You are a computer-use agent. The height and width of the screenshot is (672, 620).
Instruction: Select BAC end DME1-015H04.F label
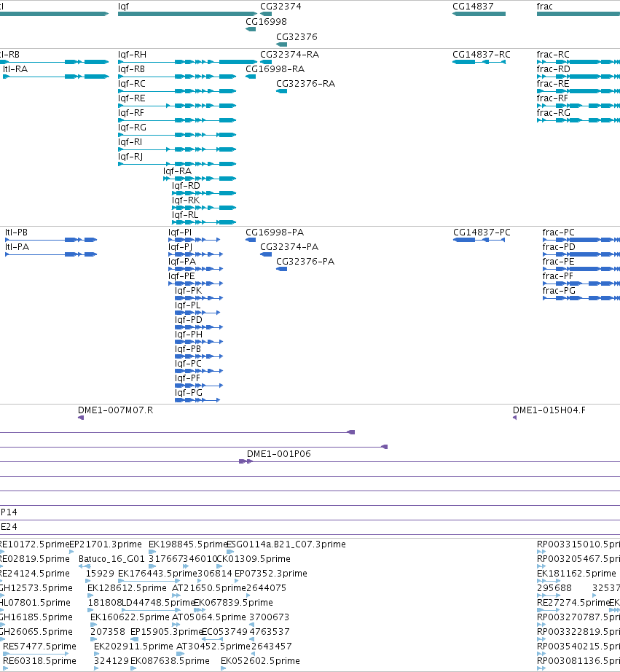tap(549, 410)
